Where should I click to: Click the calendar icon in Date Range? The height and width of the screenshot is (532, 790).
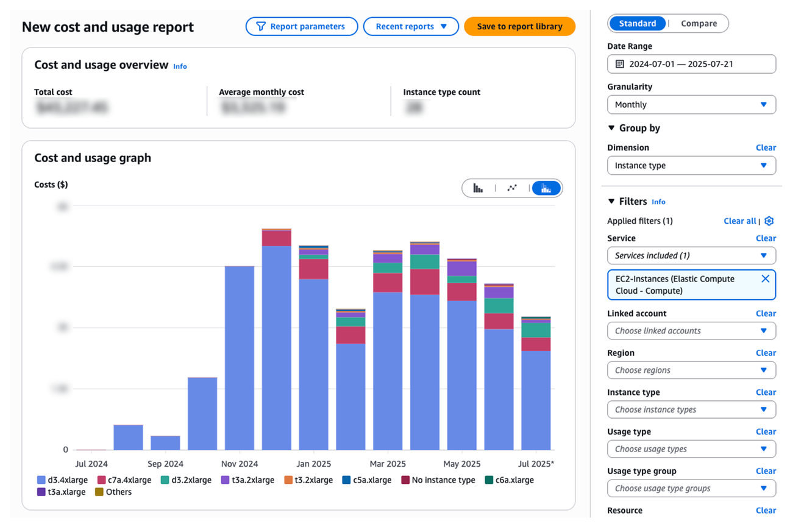(x=619, y=64)
